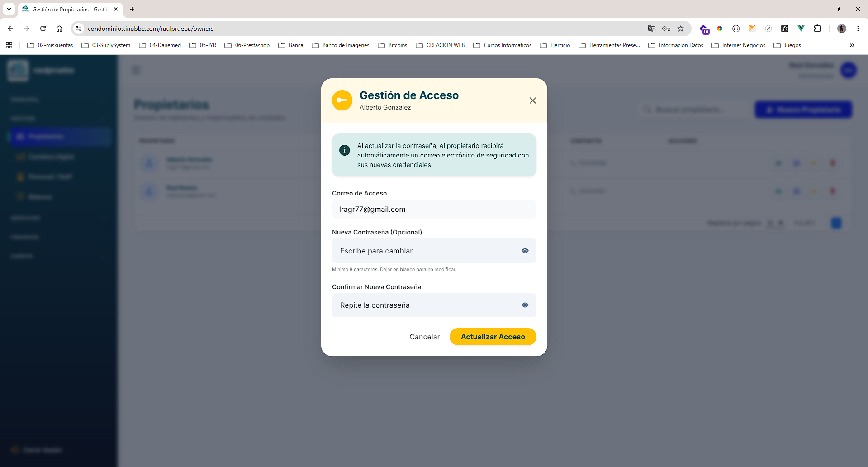Open the browser home page
The height and width of the screenshot is (467, 868).
(x=59, y=29)
